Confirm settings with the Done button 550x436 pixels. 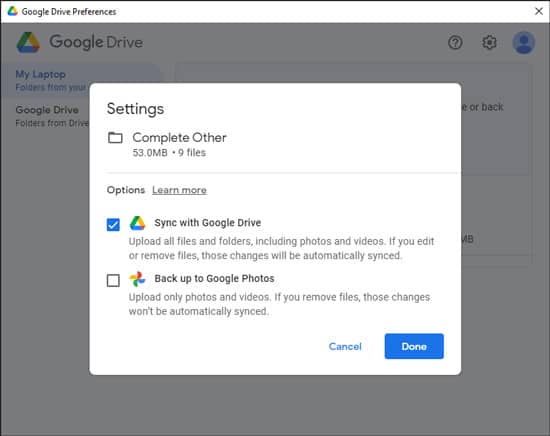(414, 346)
